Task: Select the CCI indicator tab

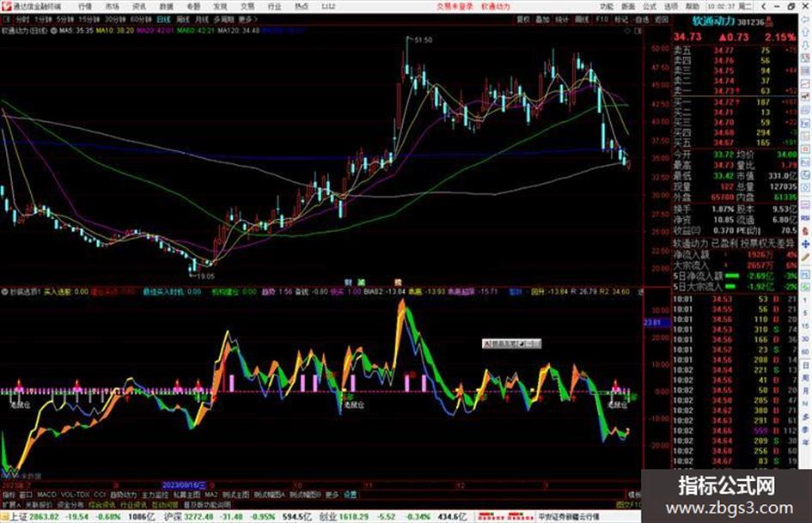Action: coord(99,495)
